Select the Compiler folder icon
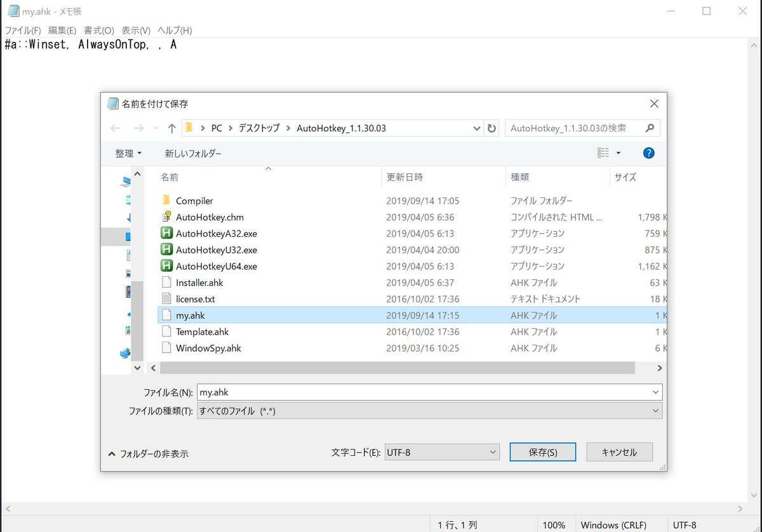 point(166,201)
